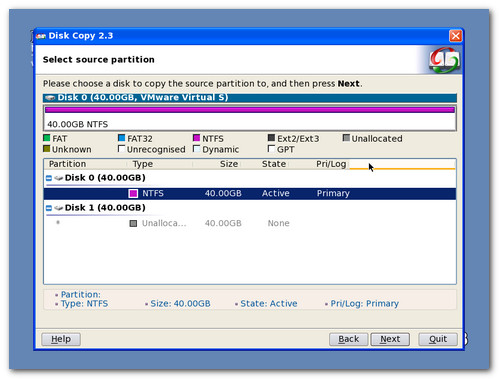
Task: Click the 'Pri/Log: Primary' detail text
Action: (364, 304)
